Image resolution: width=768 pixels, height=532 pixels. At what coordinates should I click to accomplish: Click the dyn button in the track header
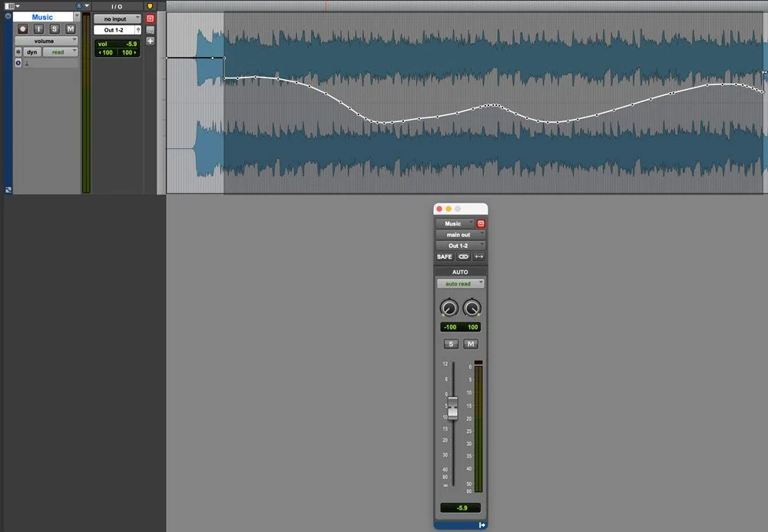point(32,51)
